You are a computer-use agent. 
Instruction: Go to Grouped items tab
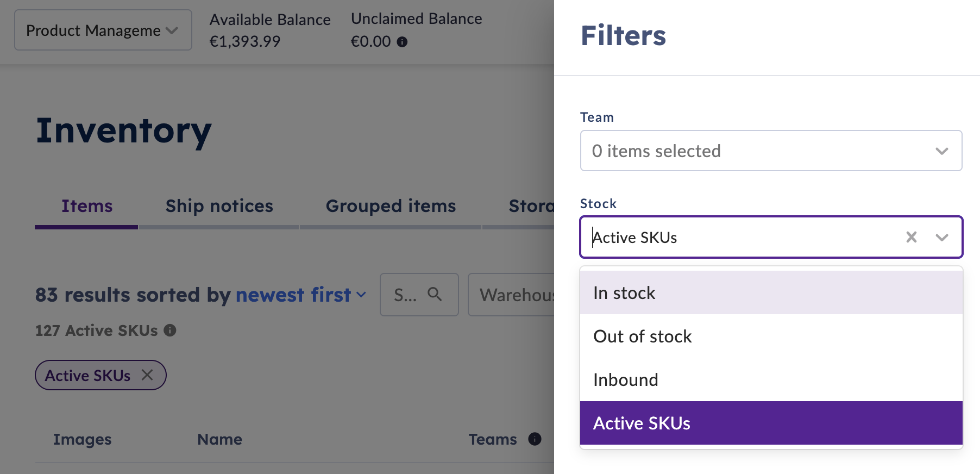pos(391,206)
